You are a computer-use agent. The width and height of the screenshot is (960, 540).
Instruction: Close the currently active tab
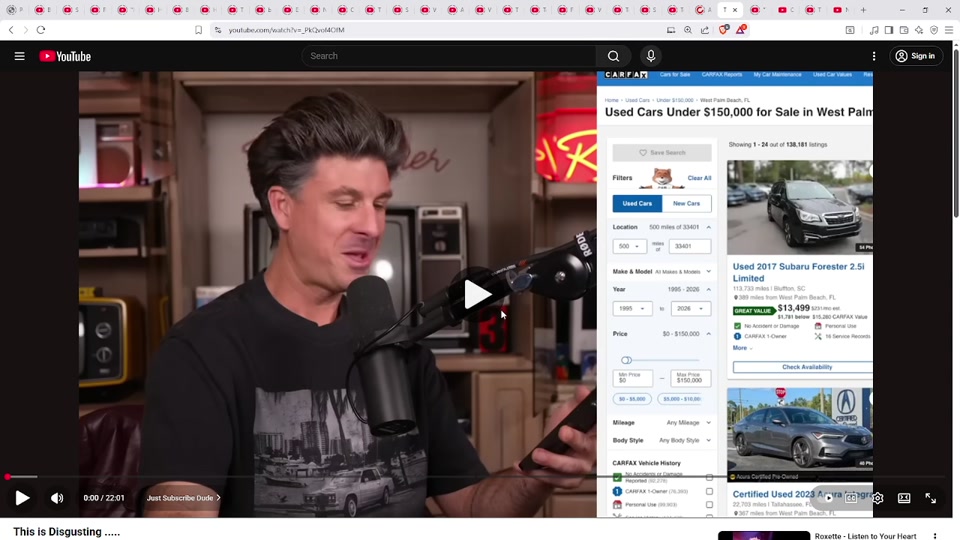[735, 10]
